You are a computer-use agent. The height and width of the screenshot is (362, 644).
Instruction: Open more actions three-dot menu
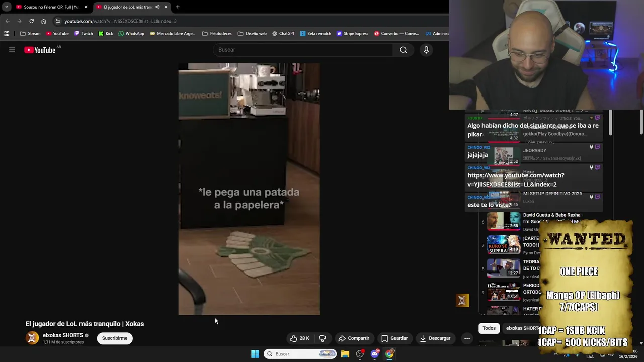[467, 338]
